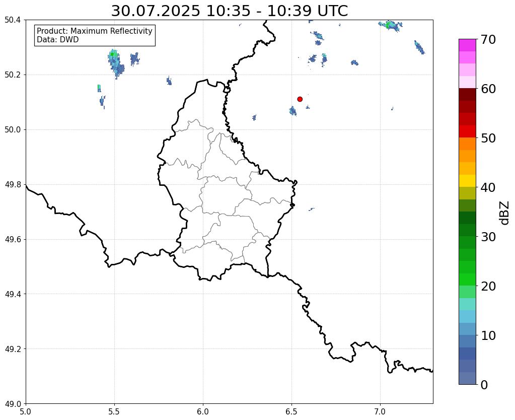Click the 5.5 longitude tick label
This screenshot has height=420, width=515.
[x=114, y=412]
